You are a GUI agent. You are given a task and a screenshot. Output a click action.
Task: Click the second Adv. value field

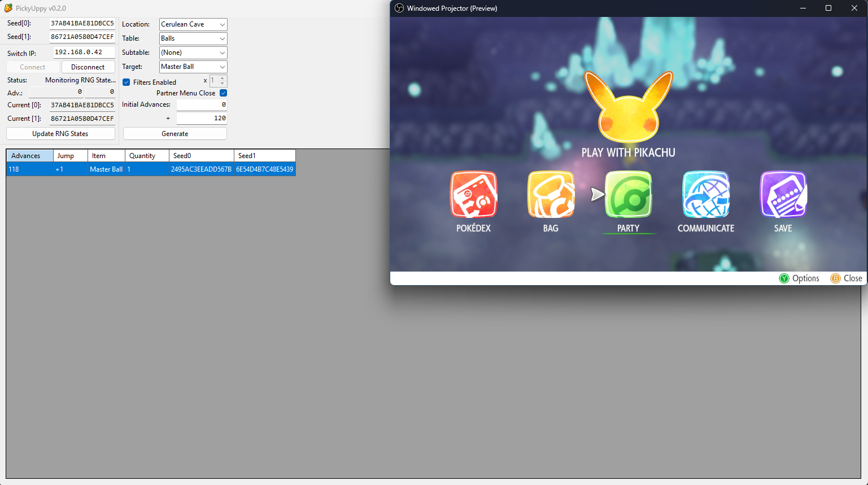tap(100, 92)
